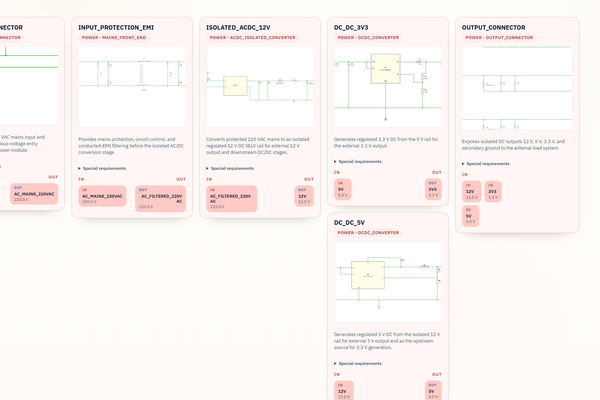This screenshot has height=400, width=600.
Task: Open the OUTPUT_CONNECTOR schematic thumbnail
Action: [517, 88]
